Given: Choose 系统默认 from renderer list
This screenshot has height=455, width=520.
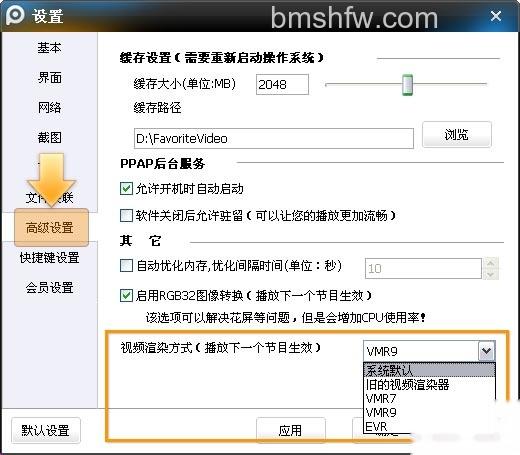Looking at the screenshot, I should coord(429,370).
